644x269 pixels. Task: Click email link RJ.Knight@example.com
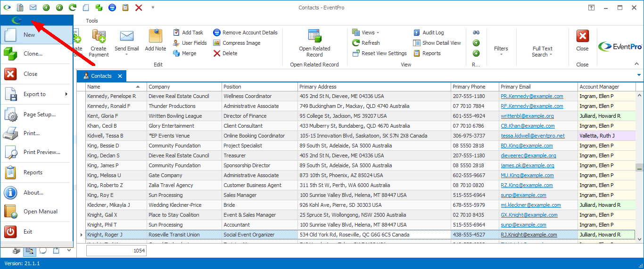pyautogui.click(x=528, y=235)
